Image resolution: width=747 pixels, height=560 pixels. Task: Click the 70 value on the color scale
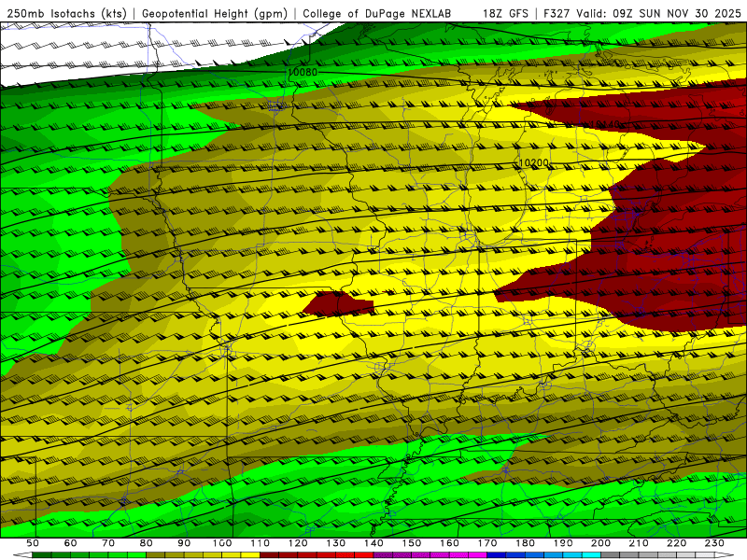point(108,543)
